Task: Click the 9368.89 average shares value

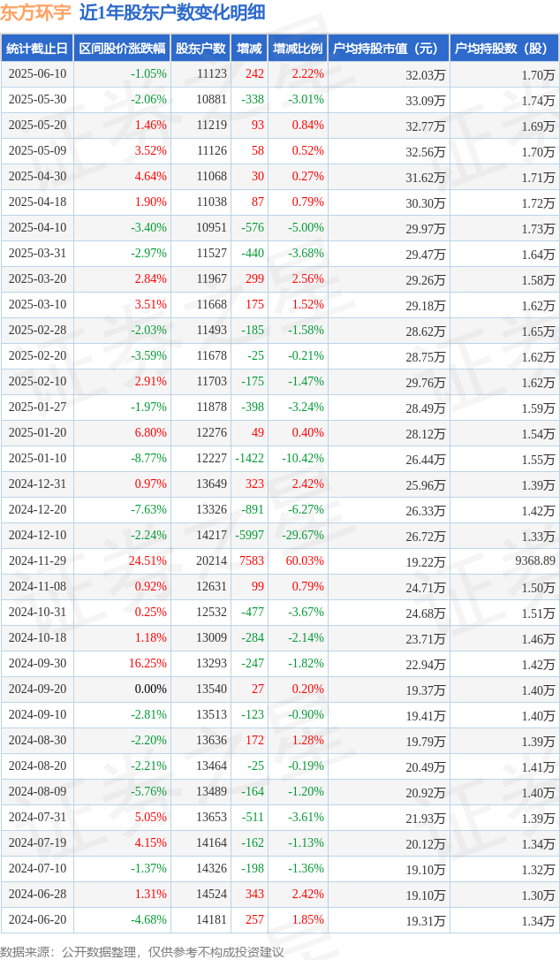Action: point(535,560)
